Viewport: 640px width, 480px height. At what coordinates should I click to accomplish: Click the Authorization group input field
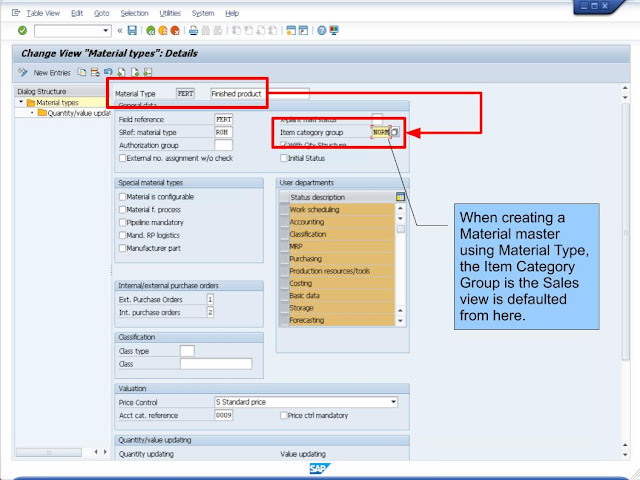pyautogui.click(x=223, y=145)
